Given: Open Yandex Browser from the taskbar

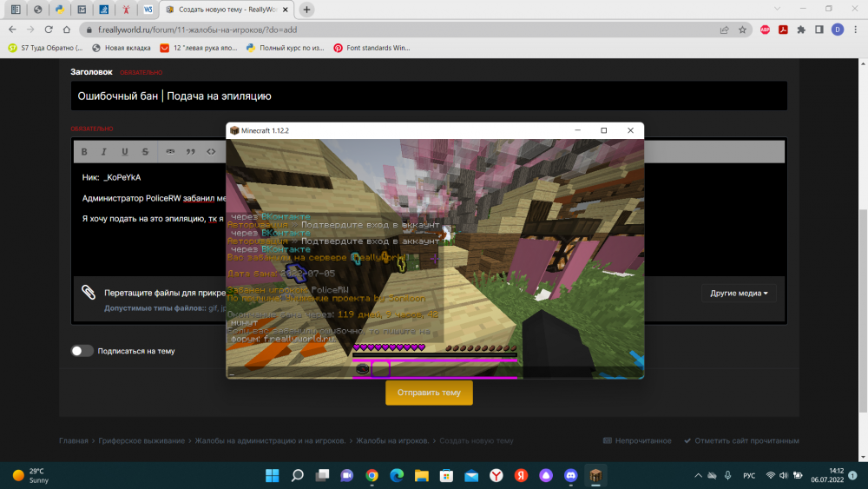Looking at the screenshot, I should 496,475.
